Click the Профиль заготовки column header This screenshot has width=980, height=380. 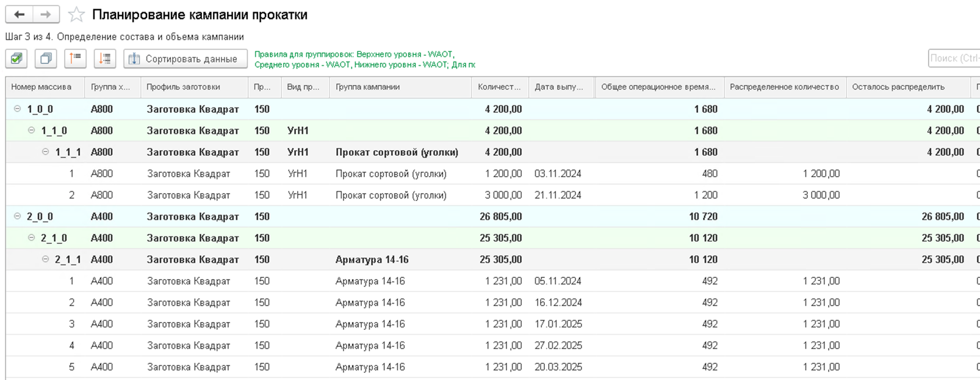[194, 87]
